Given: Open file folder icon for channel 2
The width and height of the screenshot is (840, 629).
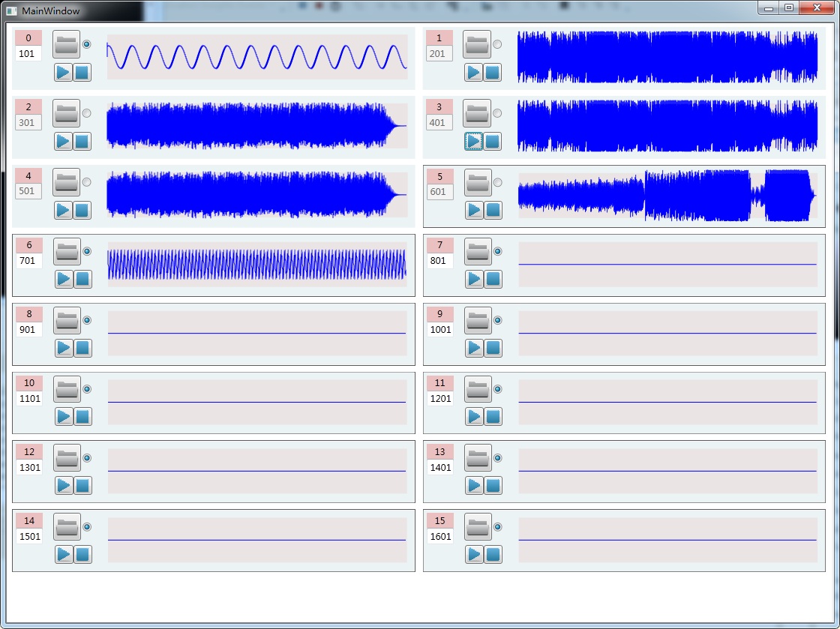Looking at the screenshot, I should click(x=67, y=113).
